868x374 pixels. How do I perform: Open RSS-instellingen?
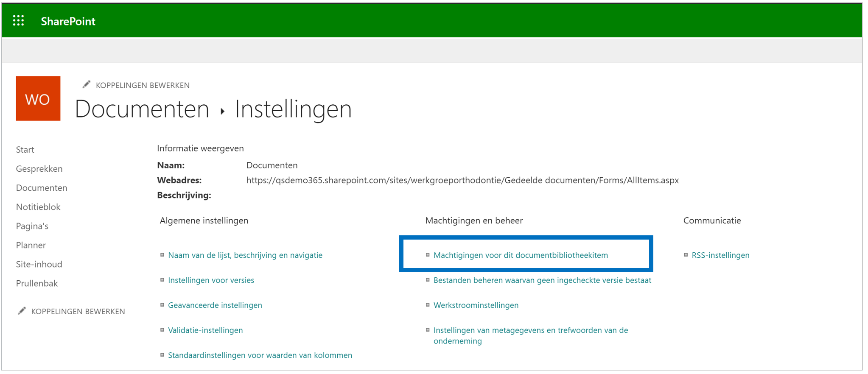[720, 255]
